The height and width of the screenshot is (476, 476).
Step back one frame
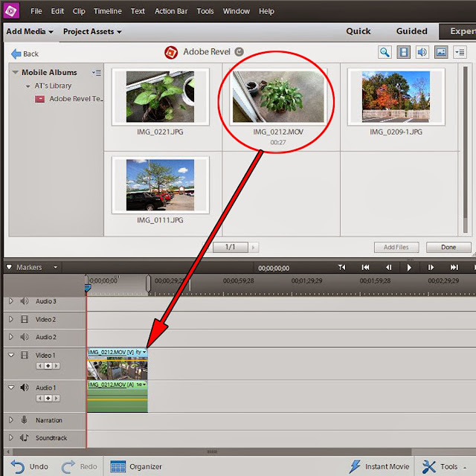tap(388, 267)
